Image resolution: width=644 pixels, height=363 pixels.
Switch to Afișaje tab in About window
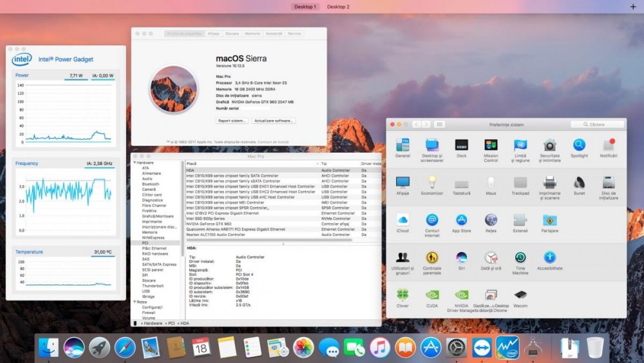214,34
